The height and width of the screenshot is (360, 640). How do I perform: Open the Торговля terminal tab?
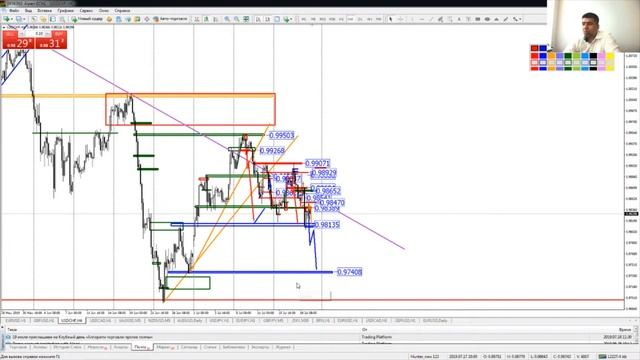coord(18,347)
